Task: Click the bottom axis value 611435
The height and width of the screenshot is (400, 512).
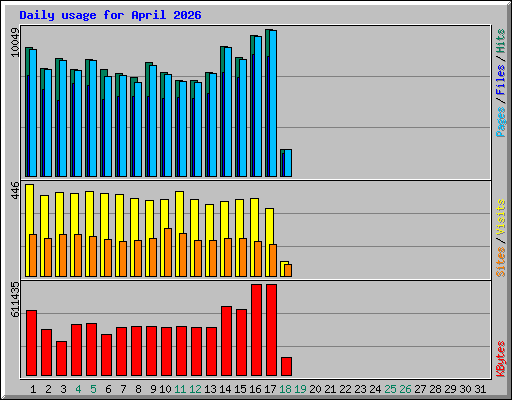Action: click(x=15, y=299)
